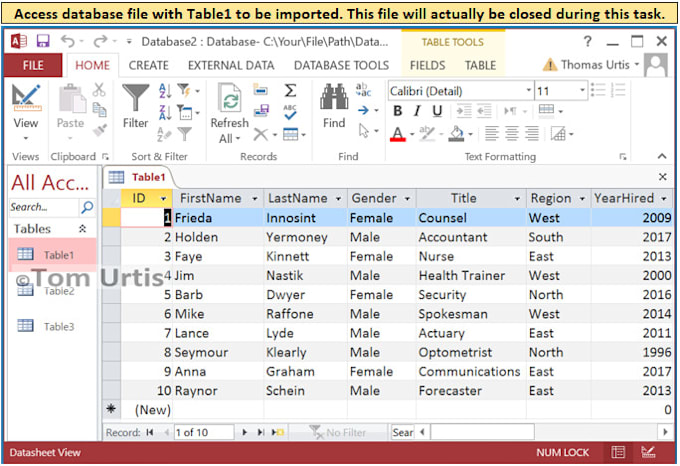Click the No Filter indicator

pos(338,432)
